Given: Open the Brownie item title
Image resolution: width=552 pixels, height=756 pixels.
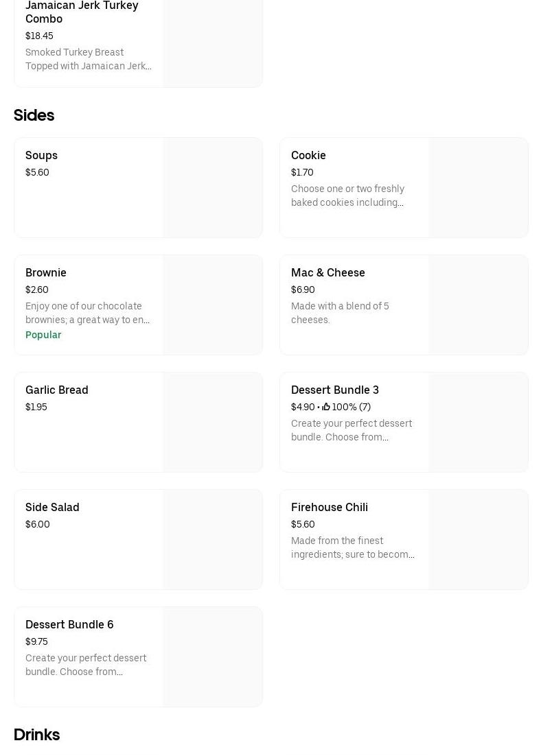Looking at the screenshot, I should (46, 272).
